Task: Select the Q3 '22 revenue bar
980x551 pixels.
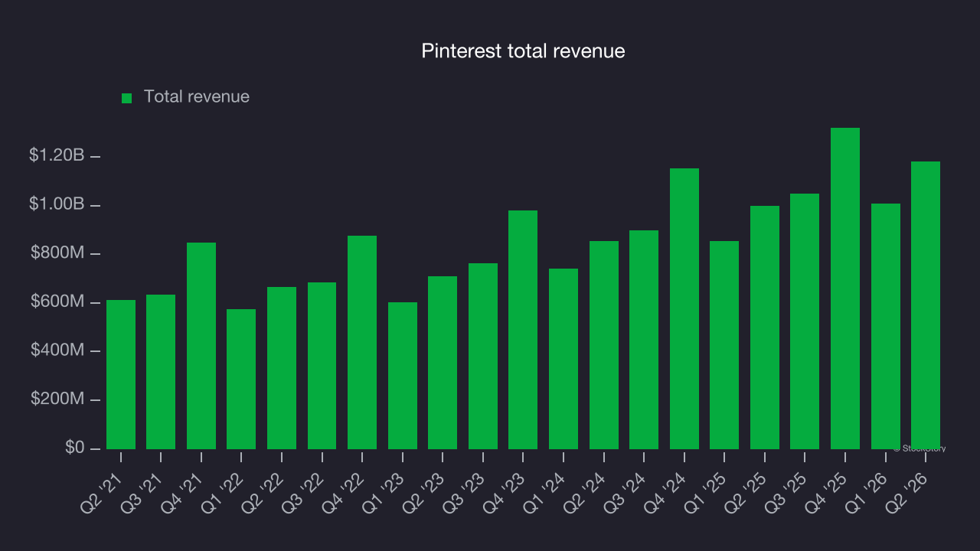Action: pos(322,366)
